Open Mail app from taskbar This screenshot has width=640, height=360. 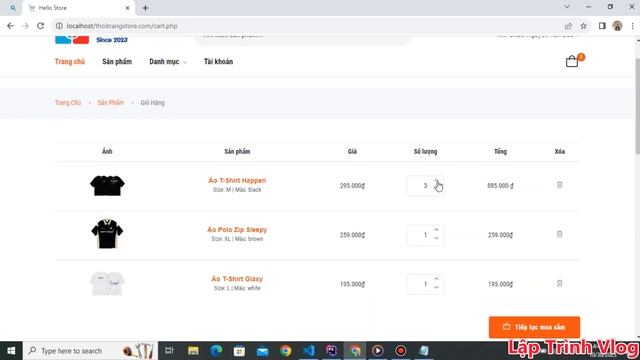262,351
